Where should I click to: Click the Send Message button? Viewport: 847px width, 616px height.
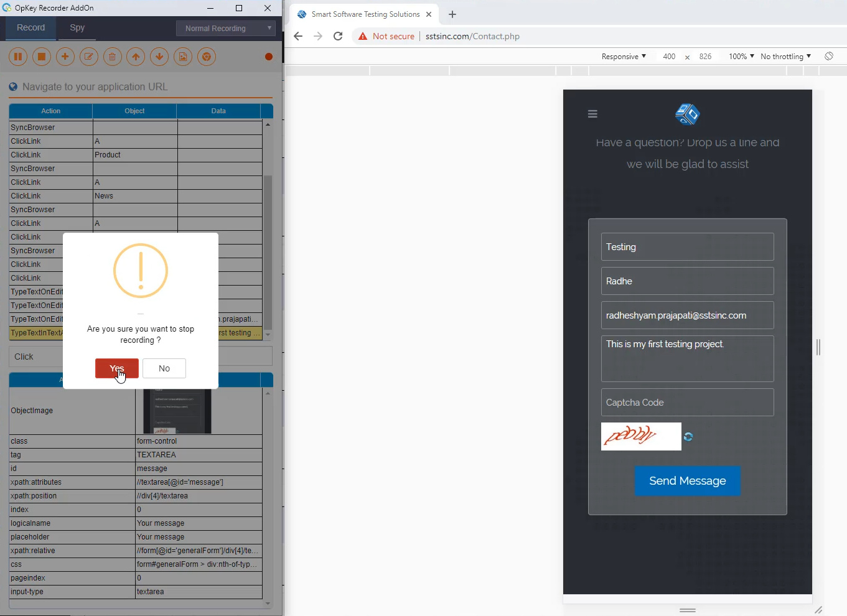[x=688, y=481]
